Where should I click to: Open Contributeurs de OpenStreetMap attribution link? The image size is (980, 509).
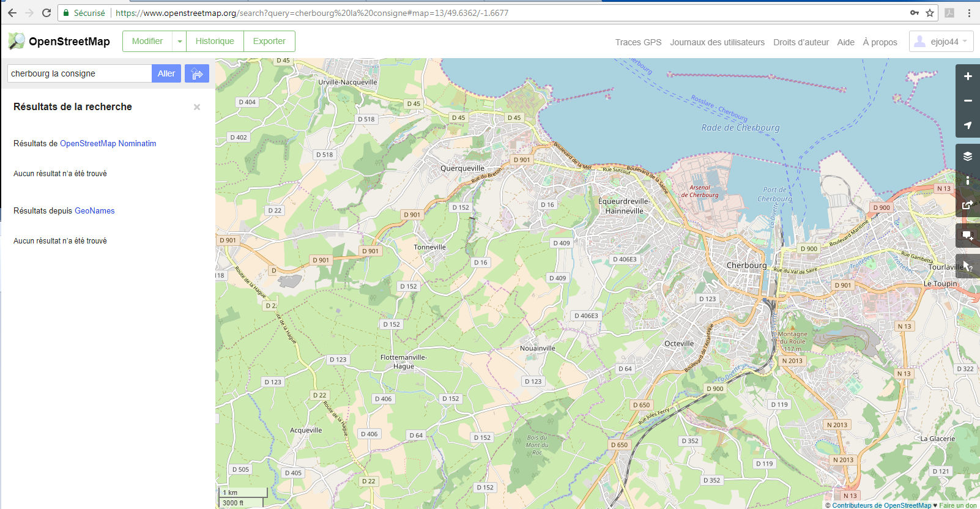pos(882,505)
